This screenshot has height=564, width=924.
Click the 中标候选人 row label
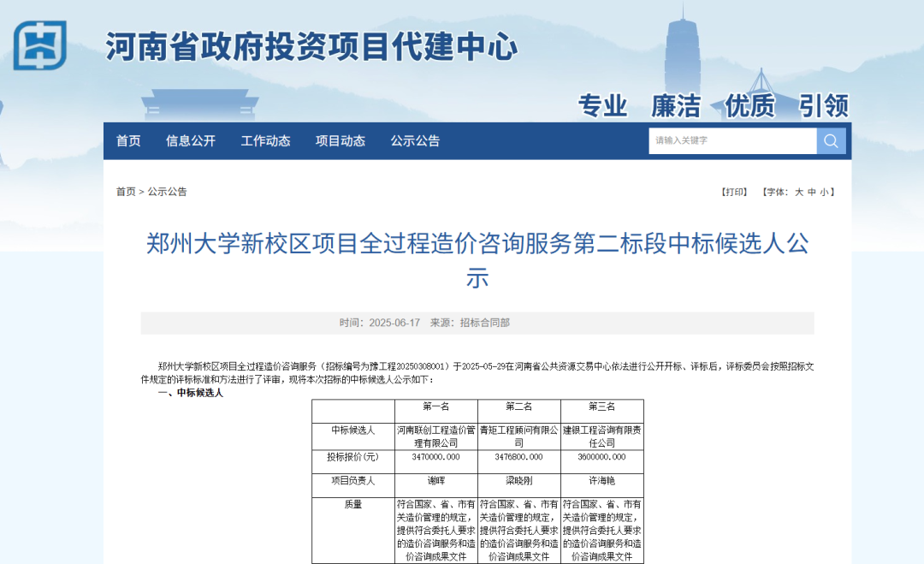tap(353, 430)
